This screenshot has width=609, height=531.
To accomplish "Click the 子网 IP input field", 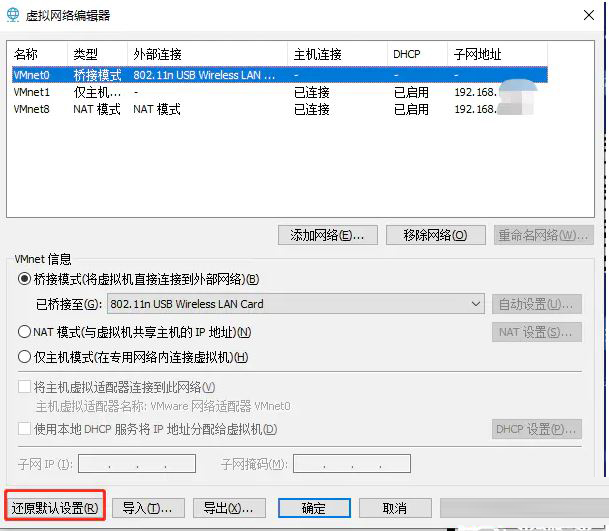I will pos(137,463).
